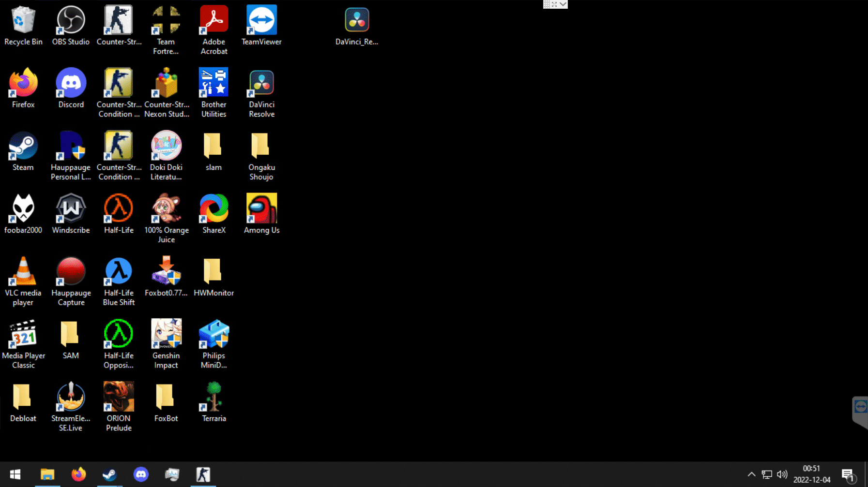Select Doki Doki Literature shortcut
Screen dimensions: 868x487
166,156
